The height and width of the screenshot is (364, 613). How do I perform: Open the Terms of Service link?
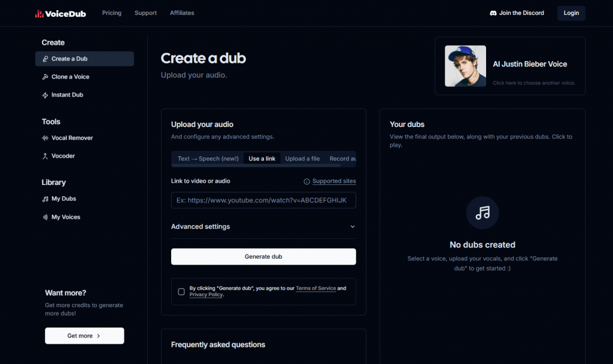pos(316,289)
